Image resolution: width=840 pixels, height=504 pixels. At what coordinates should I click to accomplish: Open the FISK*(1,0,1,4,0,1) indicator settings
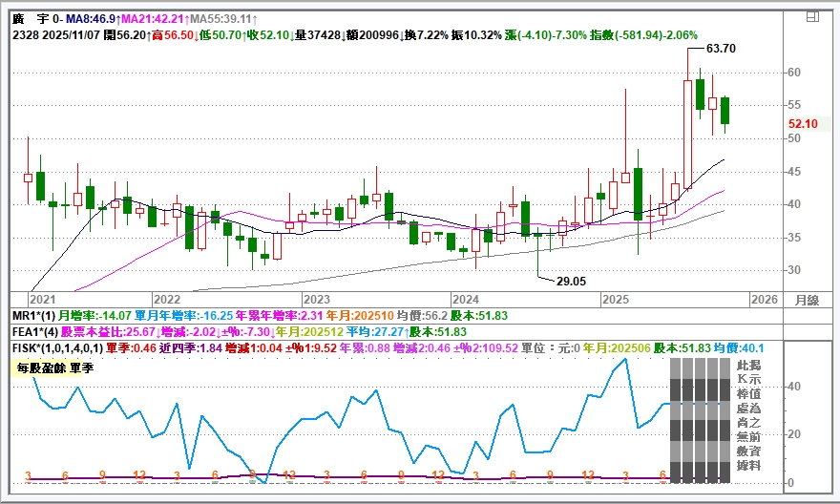(x=56, y=348)
